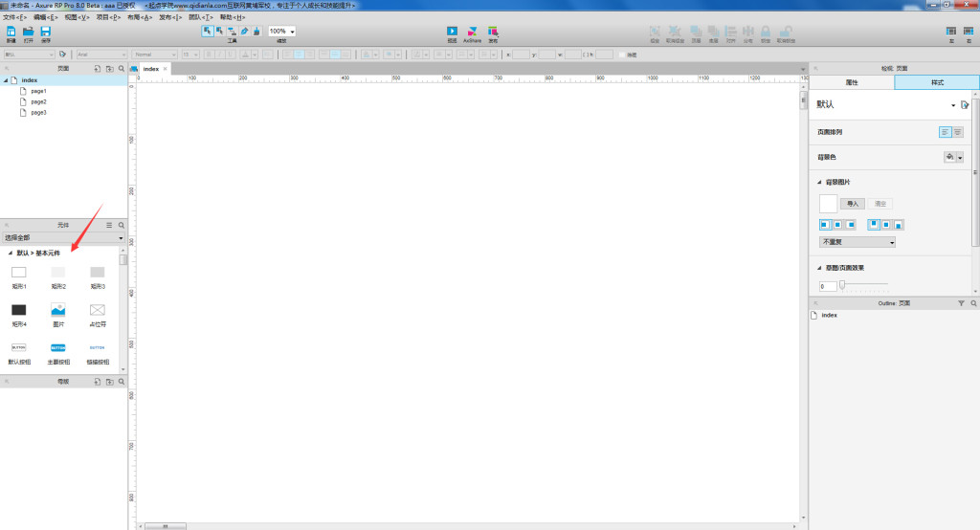Viewport: 980px width, 530px height.
Task: Click the Publish icon in toolbar
Action: [493, 32]
